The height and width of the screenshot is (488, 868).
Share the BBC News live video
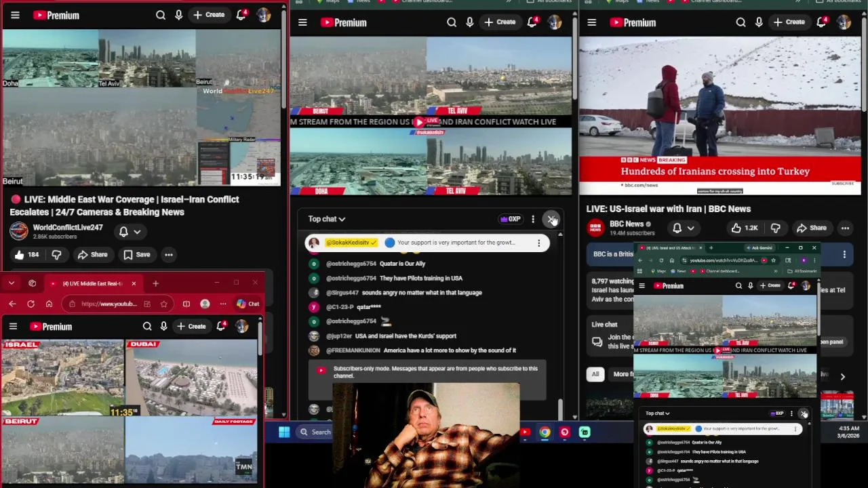(x=812, y=228)
